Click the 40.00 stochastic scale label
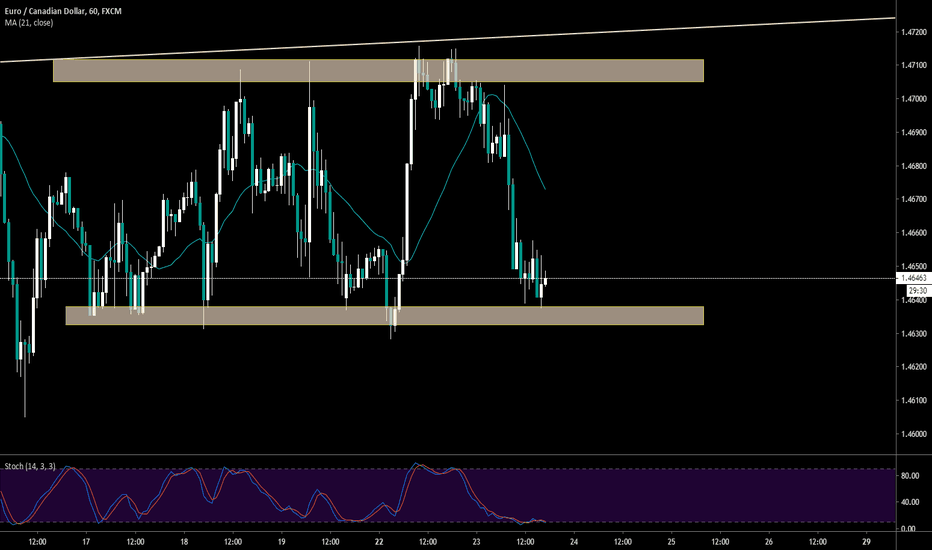The image size is (932, 550). pyautogui.click(x=910, y=502)
